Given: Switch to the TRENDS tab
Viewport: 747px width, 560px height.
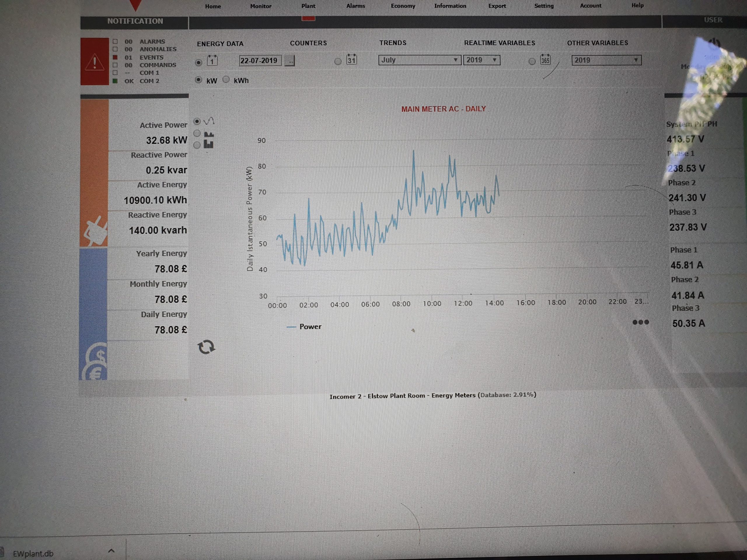Looking at the screenshot, I should [x=393, y=43].
